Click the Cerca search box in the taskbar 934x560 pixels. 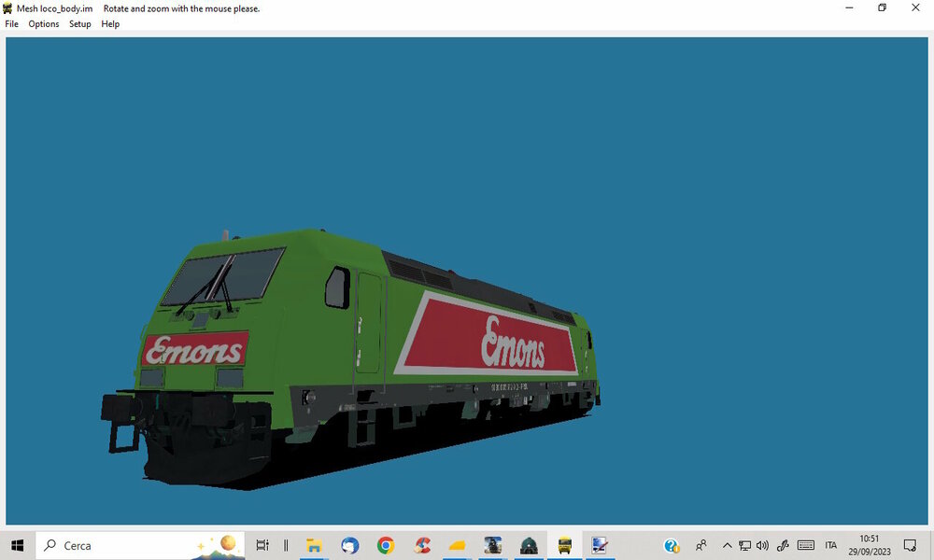click(x=141, y=545)
